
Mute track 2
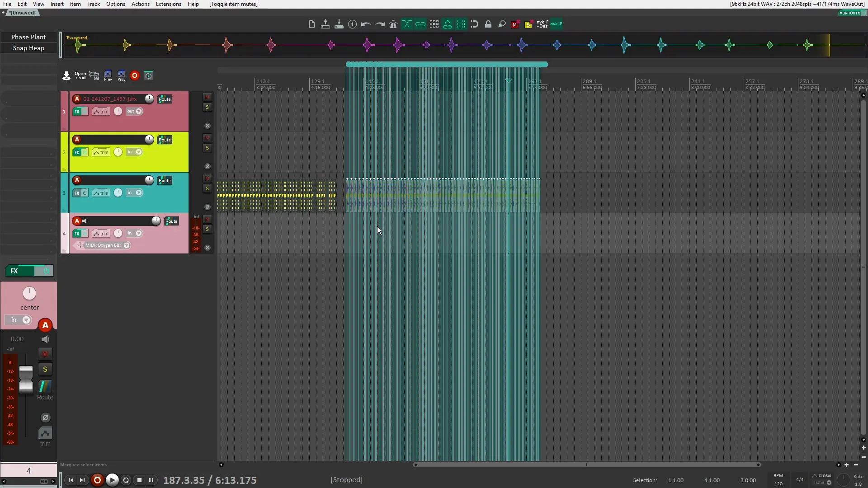(x=207, y=138)
